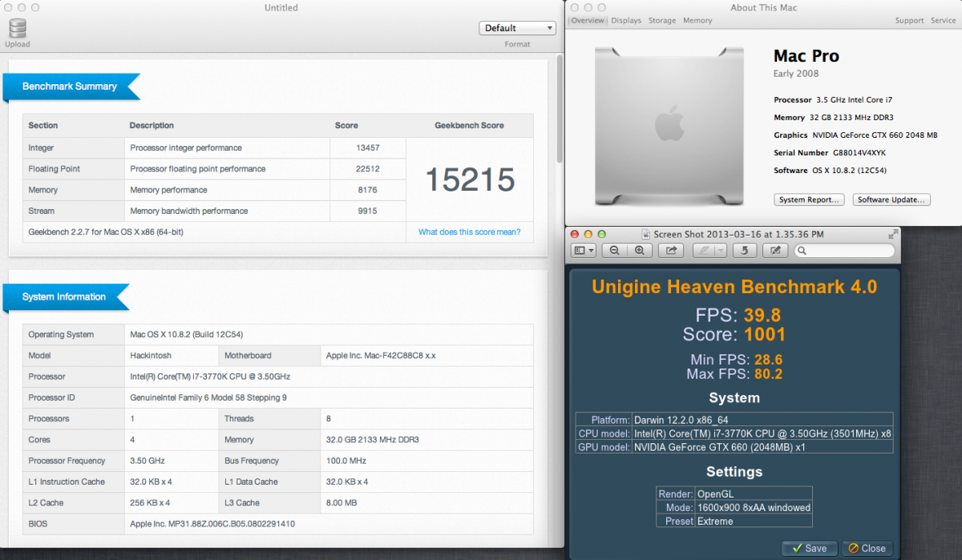962x560 pixels.
Task: Click the Min FPS 28.6 value
Action: (x=768, y=361)
